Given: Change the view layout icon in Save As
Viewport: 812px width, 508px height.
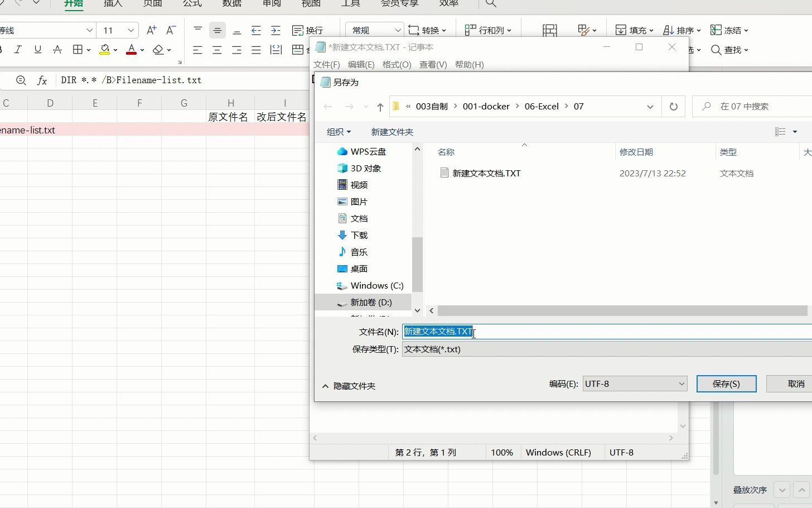Looking at the screenshot, I should coord(780,132).
